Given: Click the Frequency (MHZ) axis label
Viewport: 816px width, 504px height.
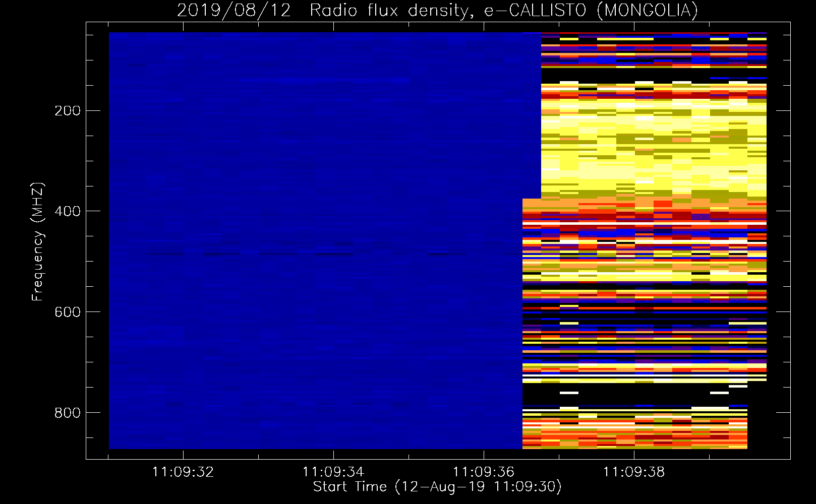Looking at the screenshot, I should tap(38, 242).
